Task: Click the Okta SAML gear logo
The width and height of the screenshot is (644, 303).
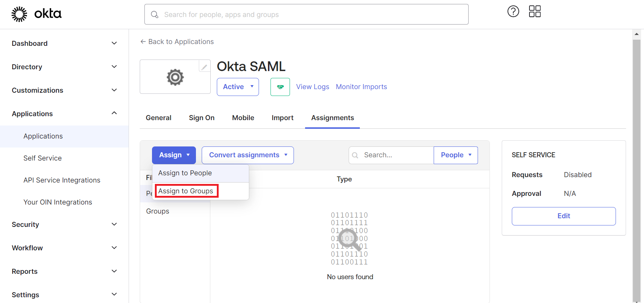Action: pos(175,77)
